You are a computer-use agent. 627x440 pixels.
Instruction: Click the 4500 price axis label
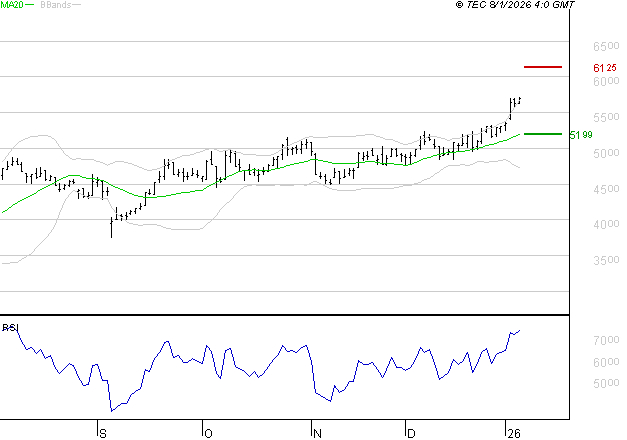pos(606,189)
